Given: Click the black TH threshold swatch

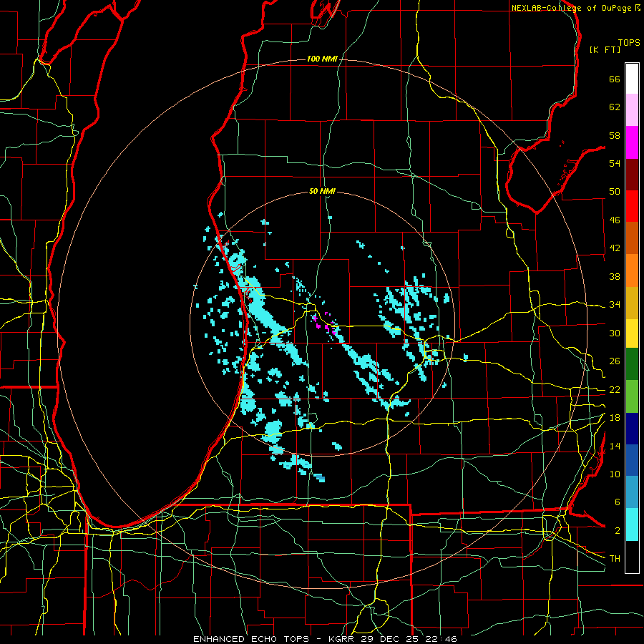Looking at the screenshot, I should point(632,557).
